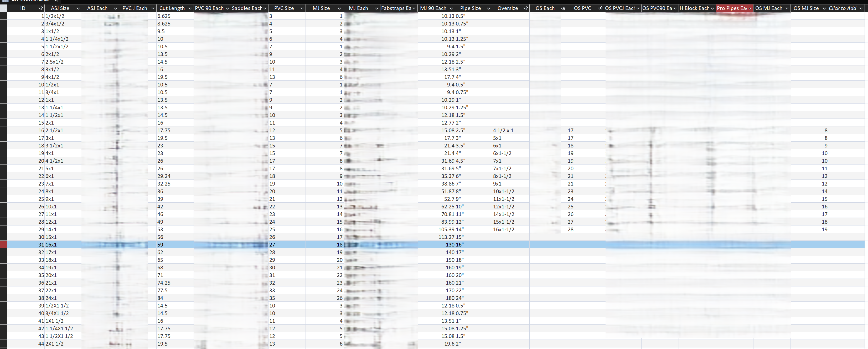868x349 pixels.
Task: Open the Pro Pipes Each column dropdown
Action: pos(750,8)
